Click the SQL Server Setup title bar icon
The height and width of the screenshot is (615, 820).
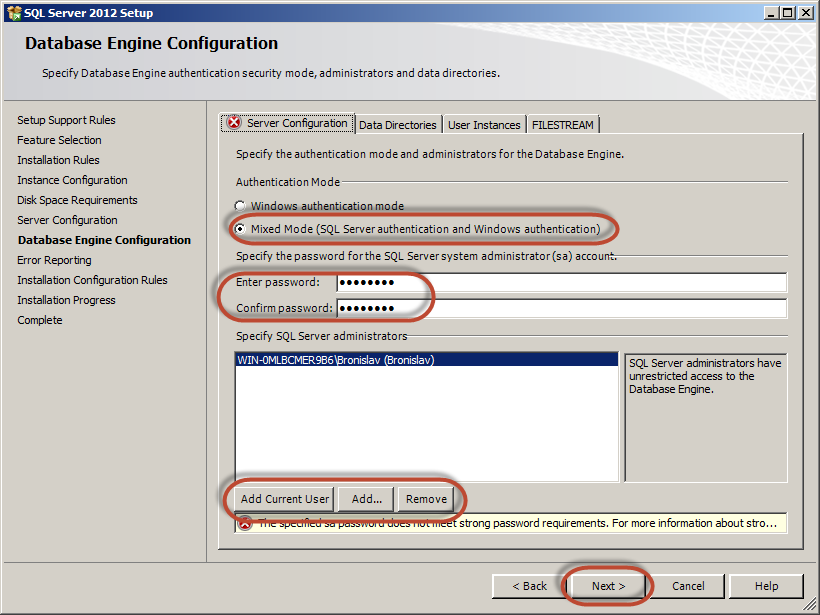[15, 12]
